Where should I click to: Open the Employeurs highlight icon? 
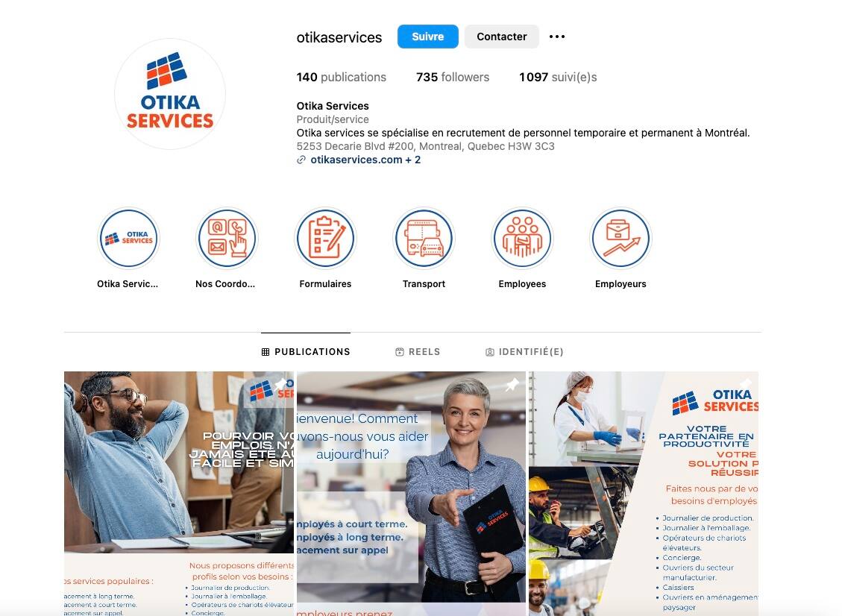pyautogui.click(x=620, y=238)
